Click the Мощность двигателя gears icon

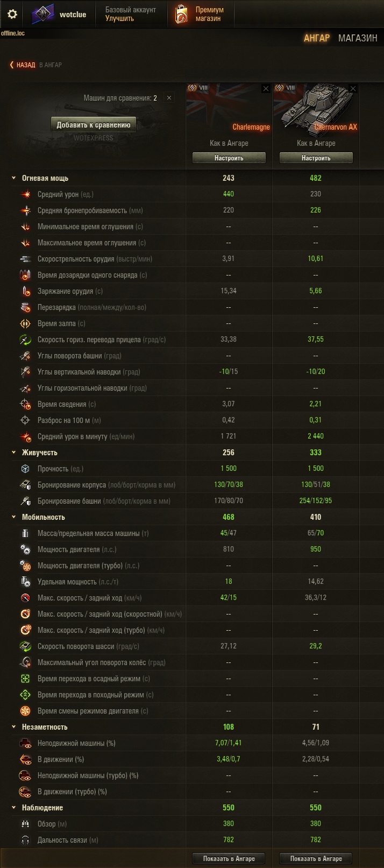25,549
